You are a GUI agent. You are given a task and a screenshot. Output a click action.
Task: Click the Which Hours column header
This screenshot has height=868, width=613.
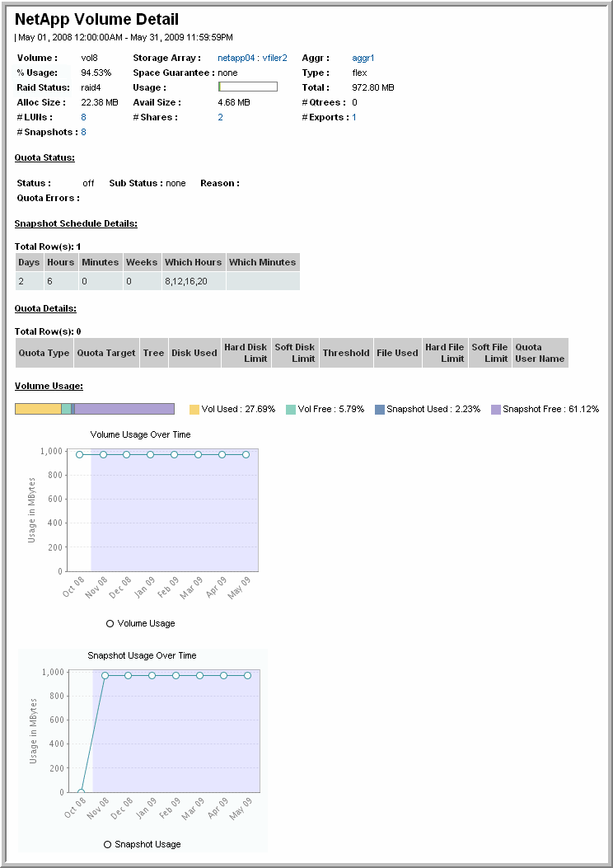pos(193,262)
